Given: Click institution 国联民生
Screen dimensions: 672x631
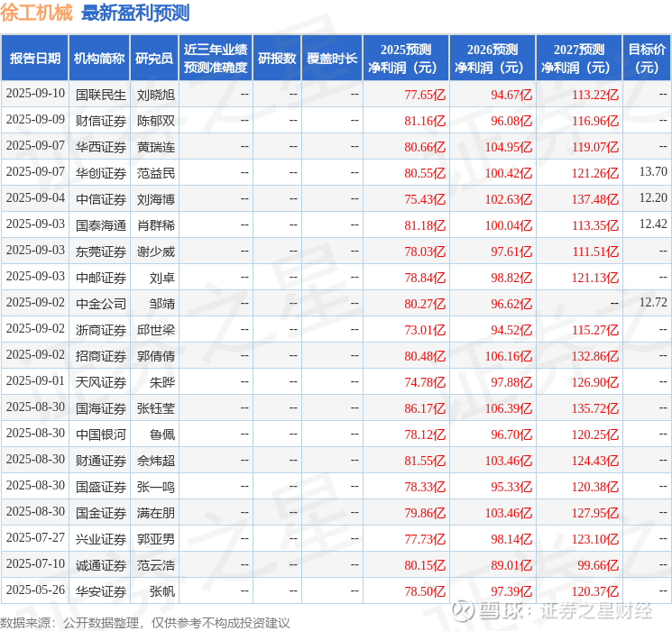Looking at the screenshot, I should pyautogui.click(x=101, y=95).
